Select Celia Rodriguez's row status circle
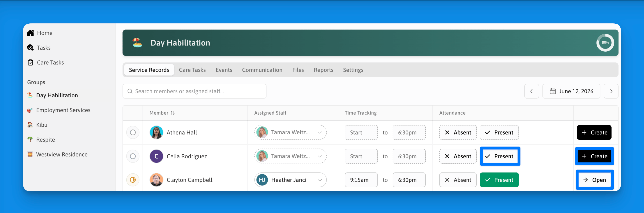 [x=133, y=156]
